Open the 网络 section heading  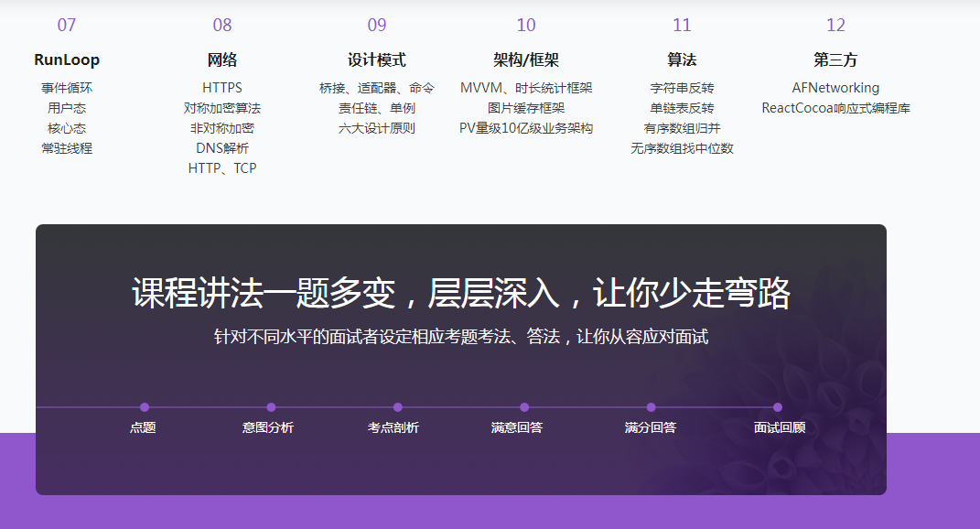tap(222, 60)
